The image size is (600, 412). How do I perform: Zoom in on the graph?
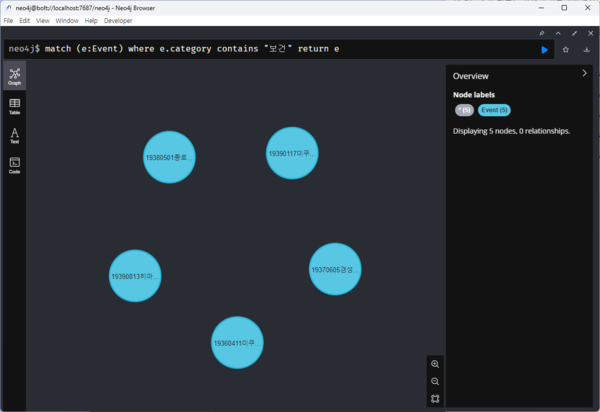(x=435, y=364)
